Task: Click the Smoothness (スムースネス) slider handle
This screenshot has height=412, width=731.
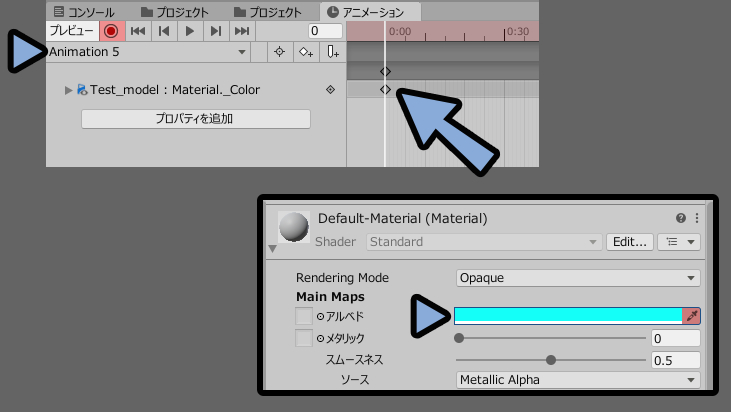Action: coord(551,360)
